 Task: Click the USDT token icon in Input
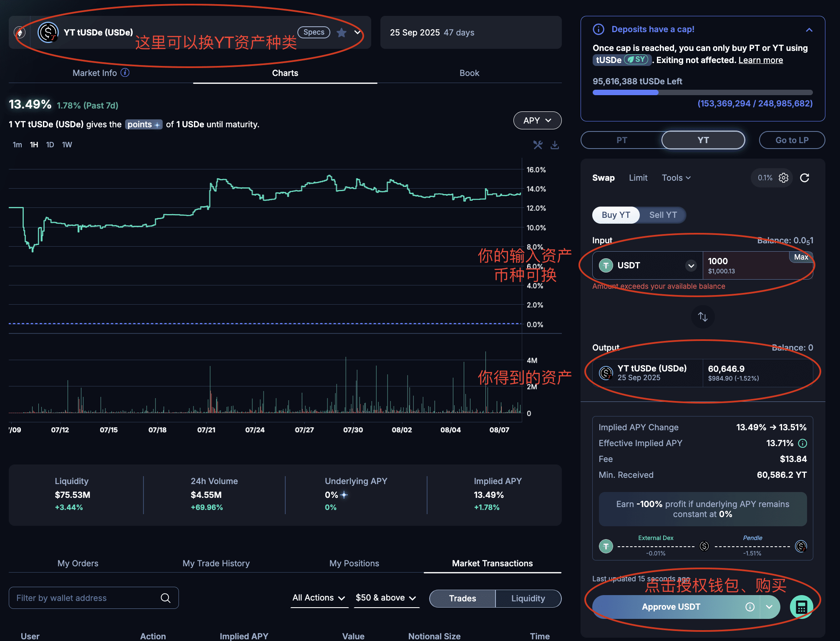(x=606, y=265)
